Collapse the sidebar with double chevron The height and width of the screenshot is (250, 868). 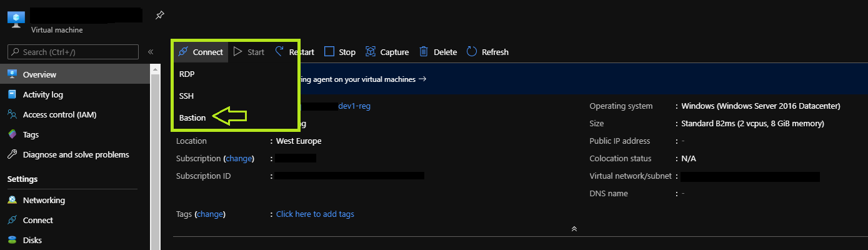(151, 52)
